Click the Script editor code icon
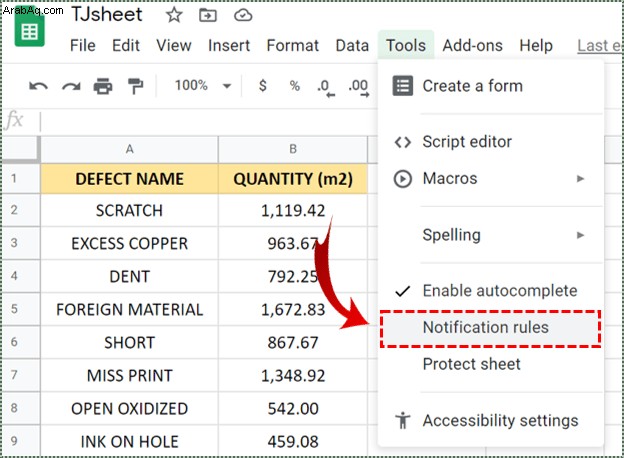This screenshot has width=624, height=458. [x=403, y=142]
